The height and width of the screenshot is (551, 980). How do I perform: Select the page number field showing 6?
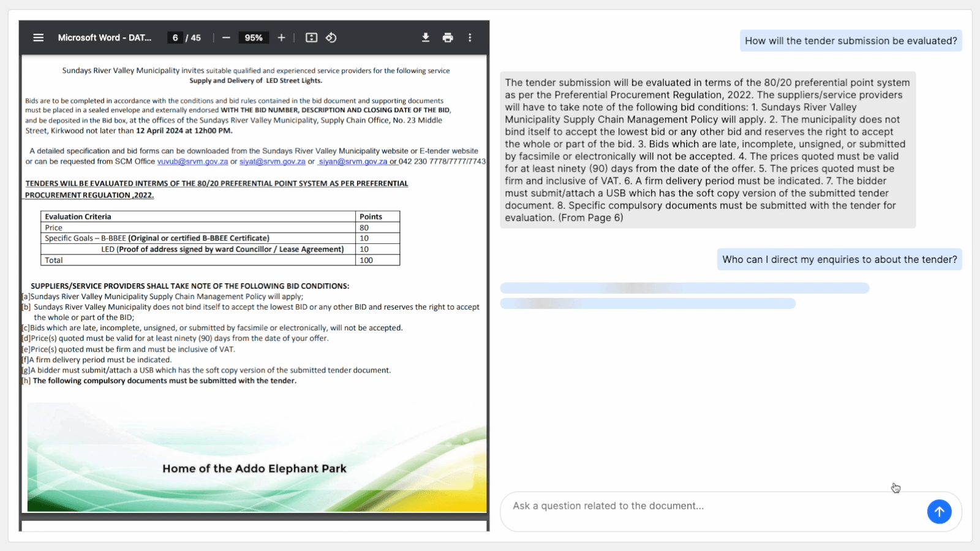coord(175,37)
